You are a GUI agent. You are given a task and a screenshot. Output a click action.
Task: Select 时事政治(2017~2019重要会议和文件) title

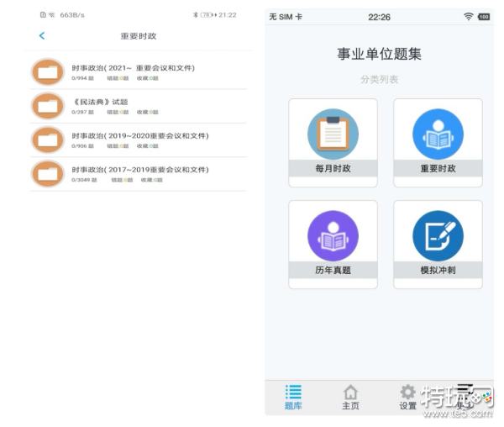139,169
